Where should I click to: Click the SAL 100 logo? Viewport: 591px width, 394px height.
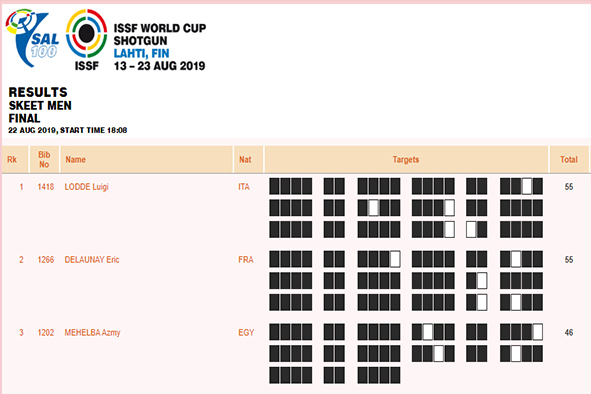32,38
